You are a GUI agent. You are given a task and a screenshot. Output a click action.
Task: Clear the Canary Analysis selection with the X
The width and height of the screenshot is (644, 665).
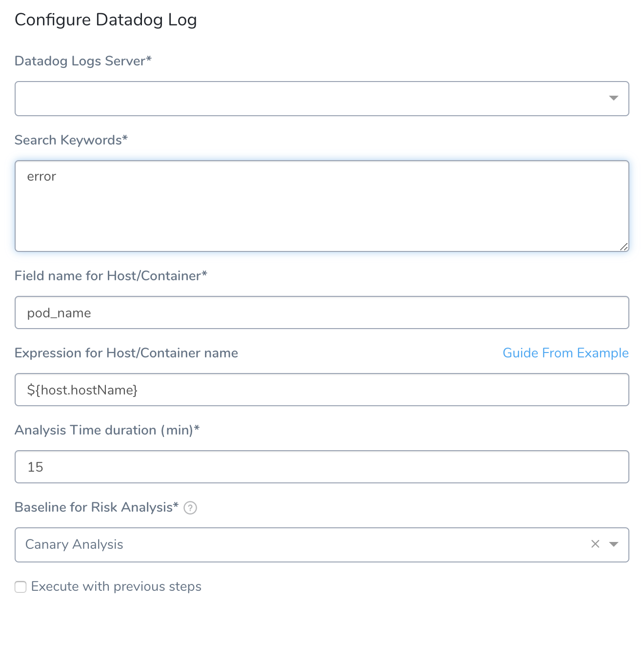[595, 544]
